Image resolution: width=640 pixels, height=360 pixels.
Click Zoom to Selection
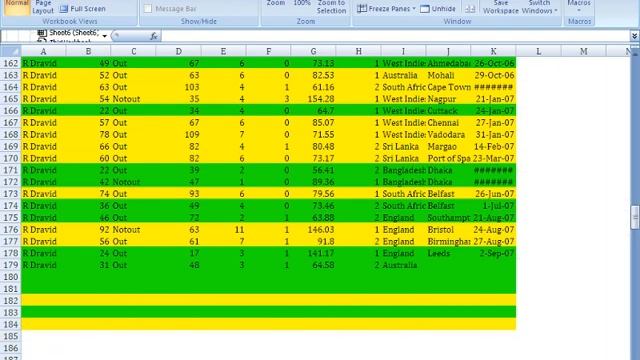click(331, 7)
